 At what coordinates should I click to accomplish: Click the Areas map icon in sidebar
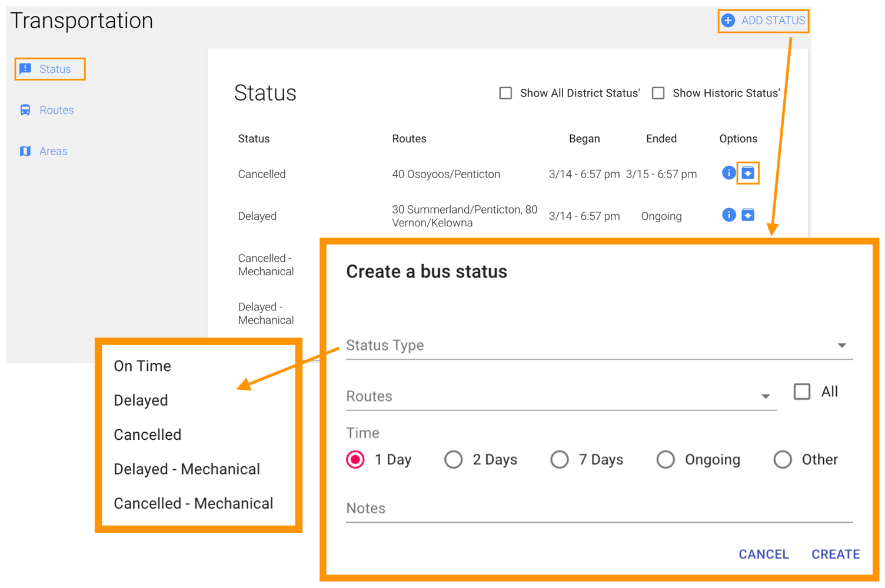pos(25,151)
